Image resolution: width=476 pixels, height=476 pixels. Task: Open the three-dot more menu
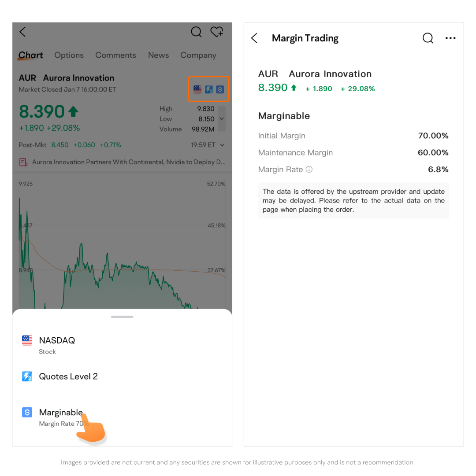pyautogui.click(x=450, y=38)
